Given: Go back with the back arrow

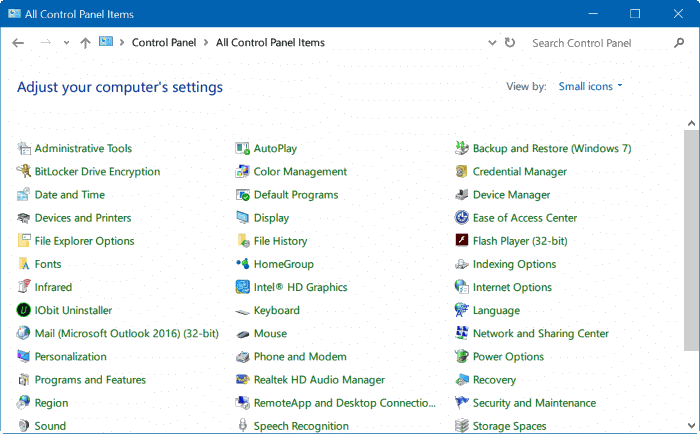Looking at the screenshot, I should coord(18,43).
